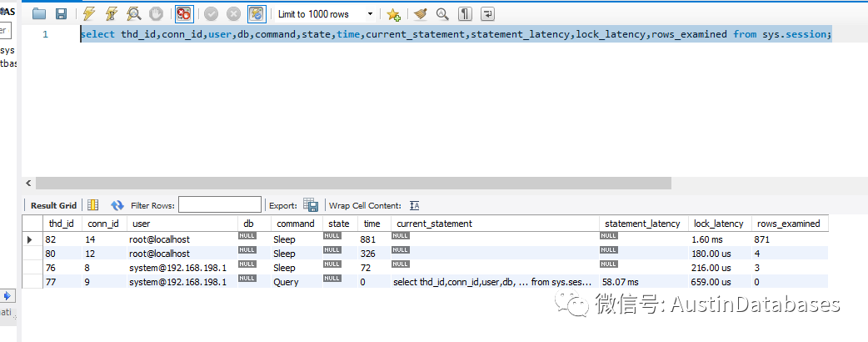Click the editor horizontal scrollbar thumb

(353, 183)
